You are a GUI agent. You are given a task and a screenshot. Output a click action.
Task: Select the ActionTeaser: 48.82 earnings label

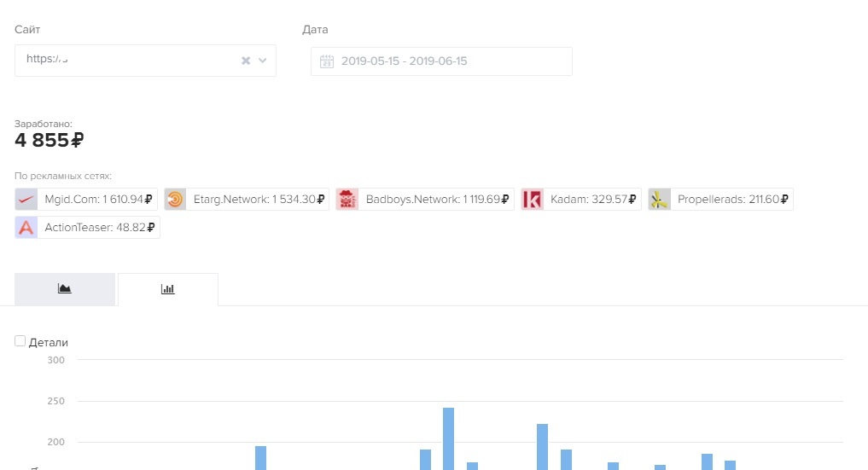point(100,227)
